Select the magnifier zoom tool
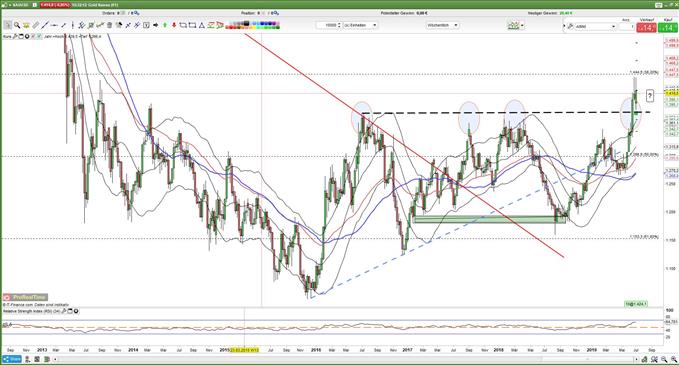 [x=17, y=25]
